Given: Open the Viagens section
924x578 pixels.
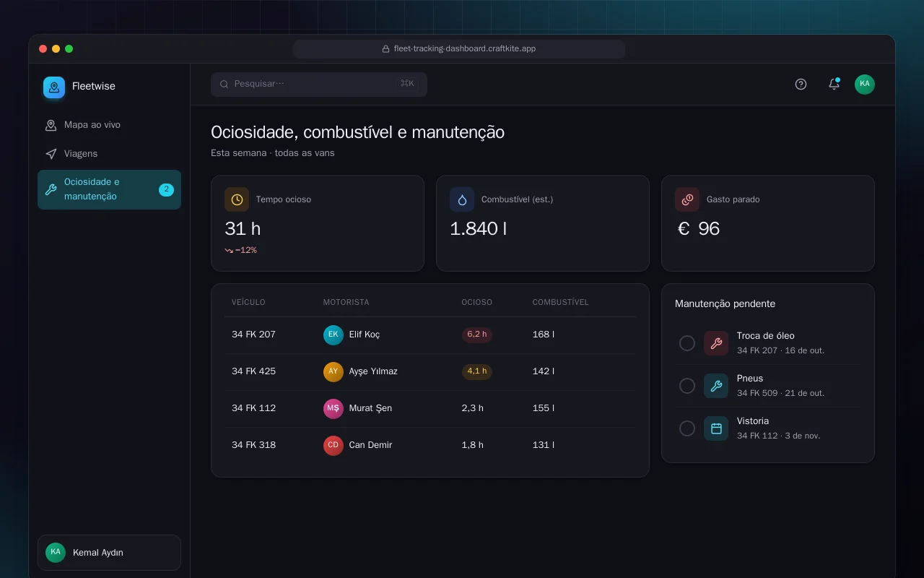Looking at the screenshot, I should pos(109,154).
